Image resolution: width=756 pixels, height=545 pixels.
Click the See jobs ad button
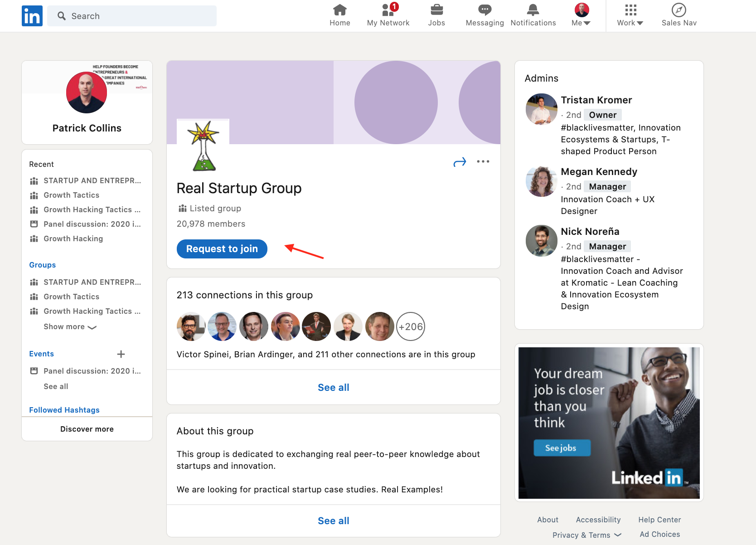pyautogui.click(x=562, y=448)
